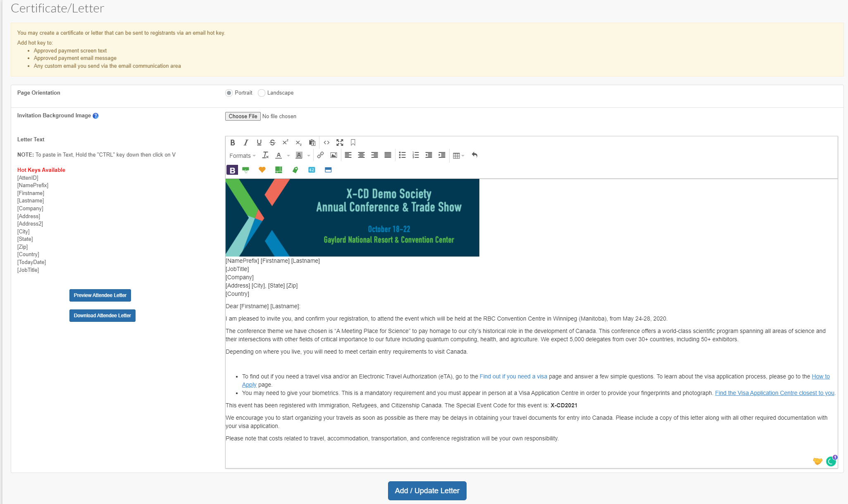Image resolution: width=848 pixels, height=504 pixels.
Task: Click the [Country] hot key in the list
Action: (x=28, y=254)
